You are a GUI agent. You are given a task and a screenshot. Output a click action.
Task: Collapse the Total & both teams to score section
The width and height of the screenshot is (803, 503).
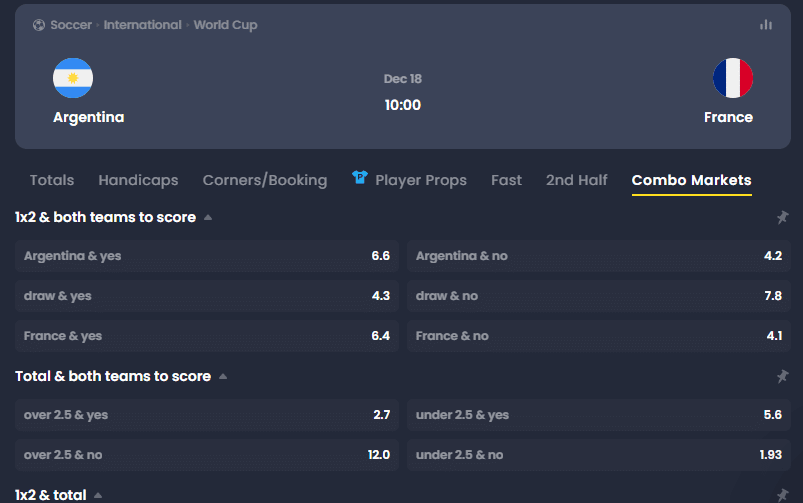pos(223,376)
